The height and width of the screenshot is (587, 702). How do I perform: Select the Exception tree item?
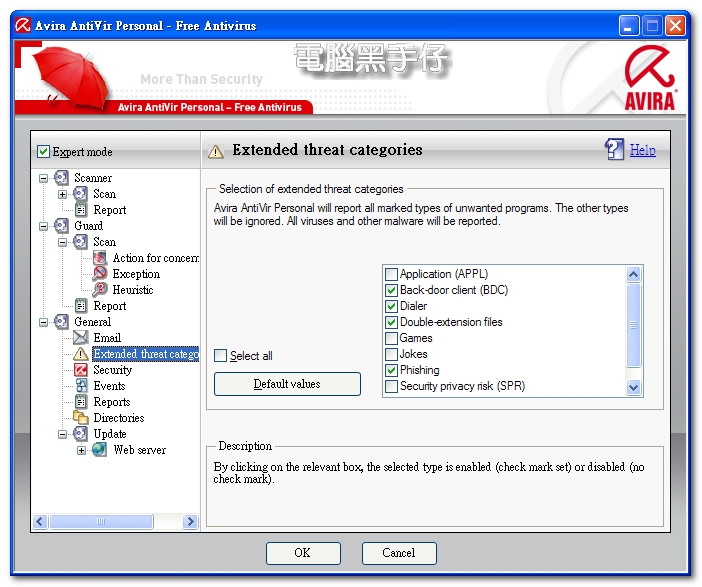[136, 274]
